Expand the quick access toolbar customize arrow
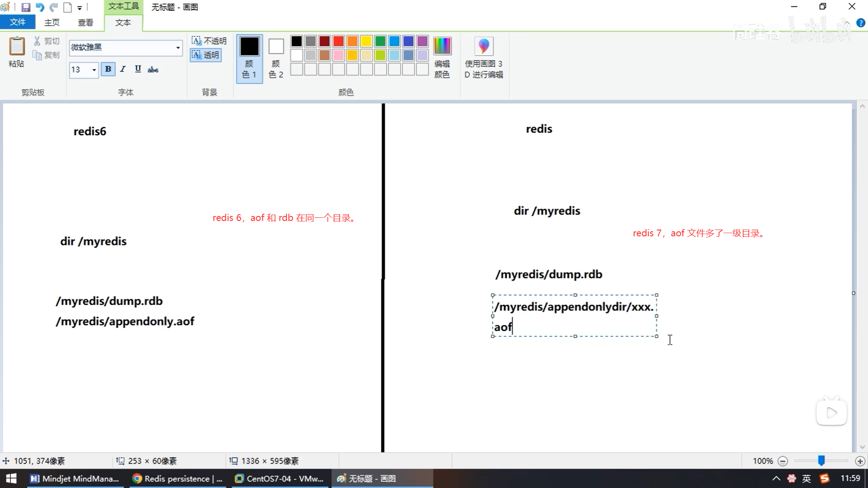This screenshot has width=868, height=488. (80, 8)
